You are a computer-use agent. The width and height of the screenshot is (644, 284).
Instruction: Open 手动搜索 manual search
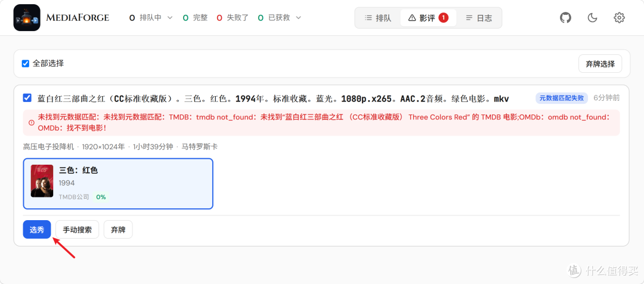tap(77, 229)
